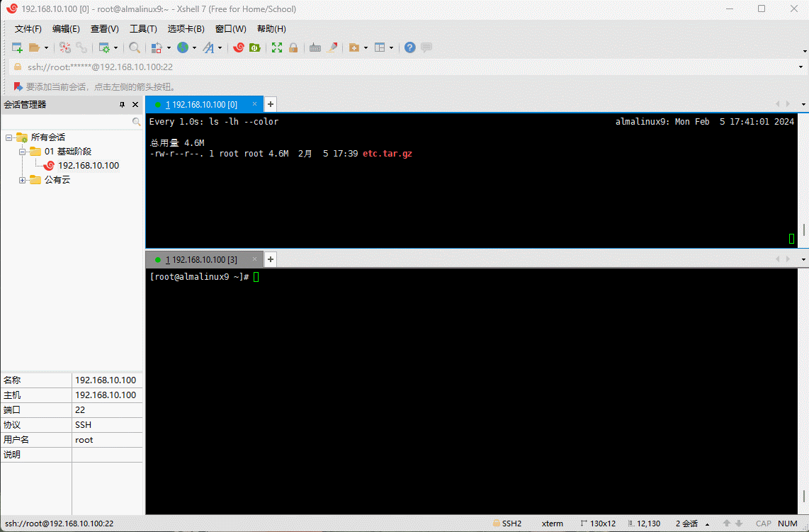Open the 工具(T) menu
Image resolution: width=809 pixels, height=532 pixels.
(x=142, y=29)
